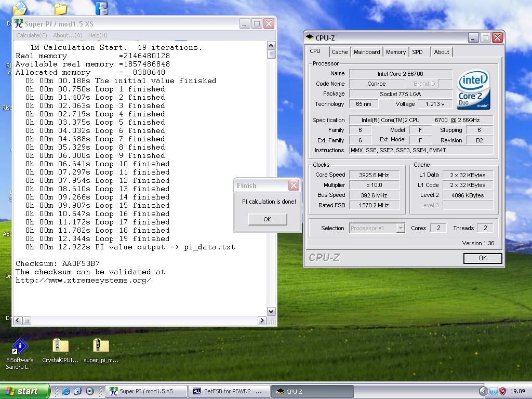532x399 pixels.
Task: Click OK in the Finish dialog
Action: coord(268,219)
